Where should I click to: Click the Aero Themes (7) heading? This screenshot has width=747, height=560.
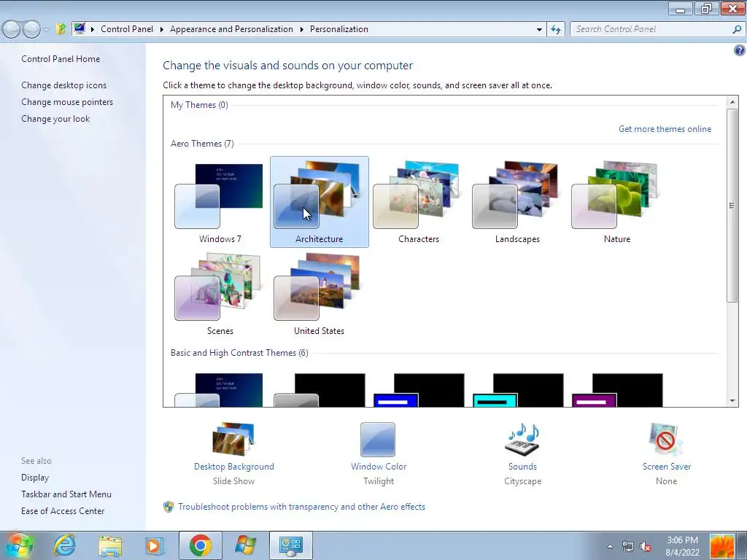[x=202, y=144]
